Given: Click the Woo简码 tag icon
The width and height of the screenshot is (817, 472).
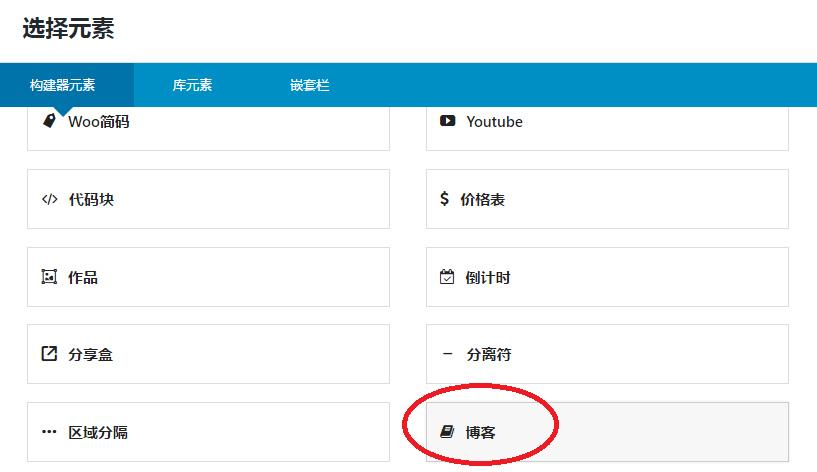Looking at the screenshot, I should pos(49,121).
